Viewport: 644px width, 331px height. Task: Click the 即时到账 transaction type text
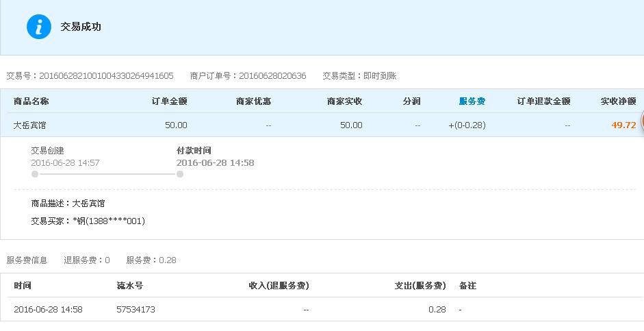click(x=380, y=75)
